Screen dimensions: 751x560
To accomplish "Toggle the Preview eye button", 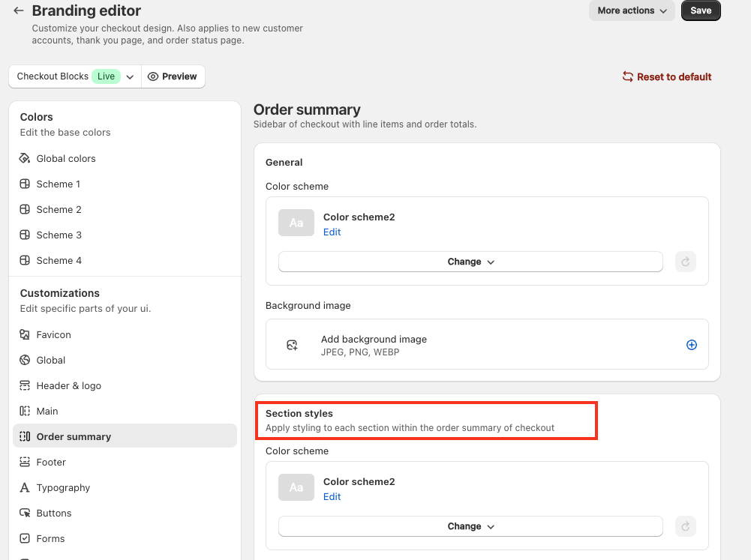I will pos(173,76).
